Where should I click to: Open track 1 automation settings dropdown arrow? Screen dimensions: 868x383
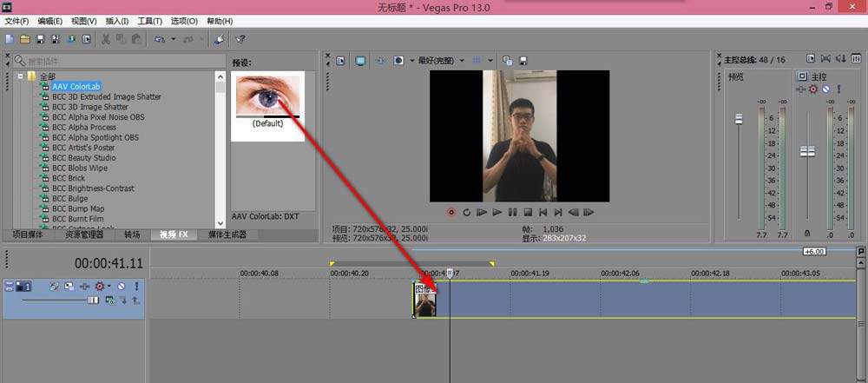coord(109,287)
